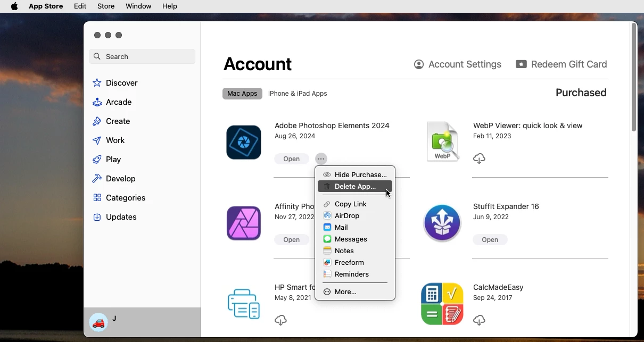Open the Discover section

click(115, 83)
